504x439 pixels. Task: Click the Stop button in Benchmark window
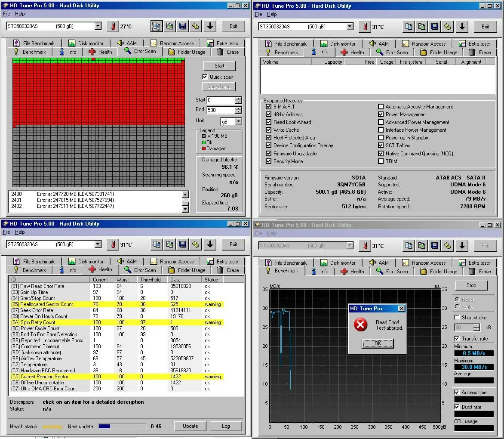click(x=471, y=285)
